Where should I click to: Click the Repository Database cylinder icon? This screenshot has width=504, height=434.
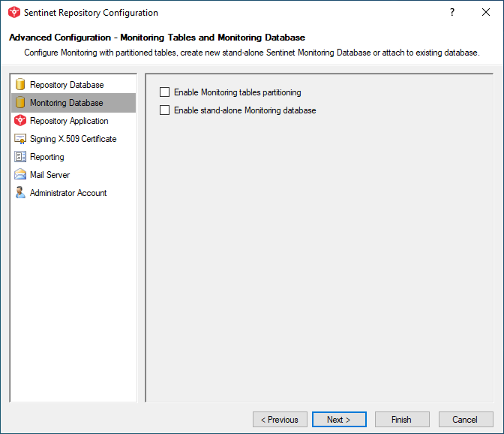(20, 85)
